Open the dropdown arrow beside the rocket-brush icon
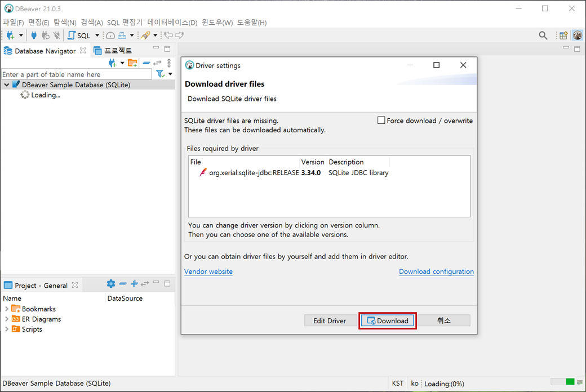586x392 pixels. click(155, 35)
